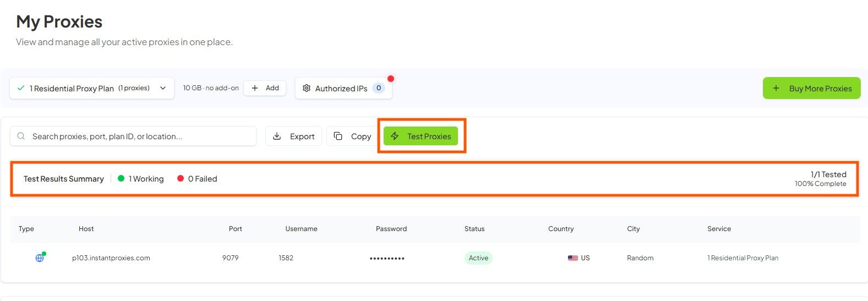Screen dimensions: 868x301
Task: Click the Host column header
Action: [86, 228]
